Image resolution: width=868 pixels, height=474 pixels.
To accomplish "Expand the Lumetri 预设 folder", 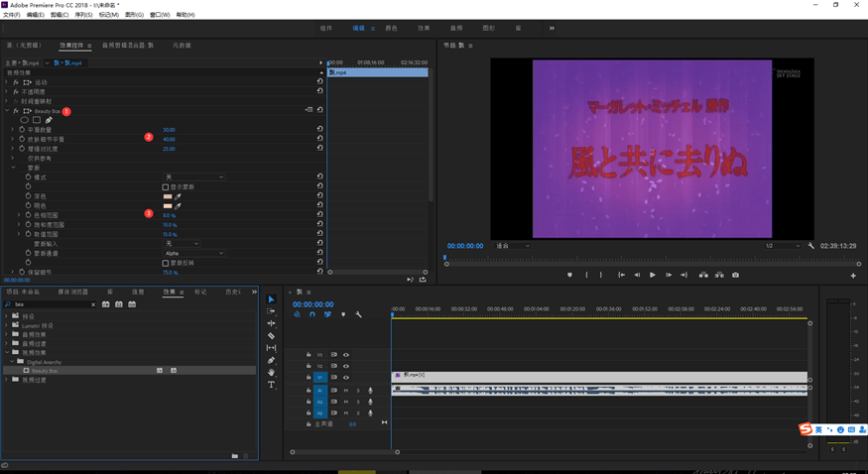I will (7, 325).
